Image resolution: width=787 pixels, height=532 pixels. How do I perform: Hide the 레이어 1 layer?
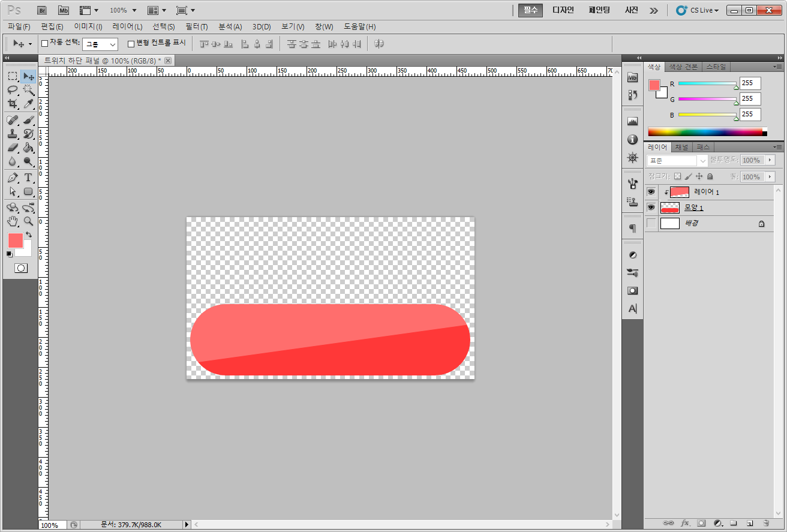[651, 192]
